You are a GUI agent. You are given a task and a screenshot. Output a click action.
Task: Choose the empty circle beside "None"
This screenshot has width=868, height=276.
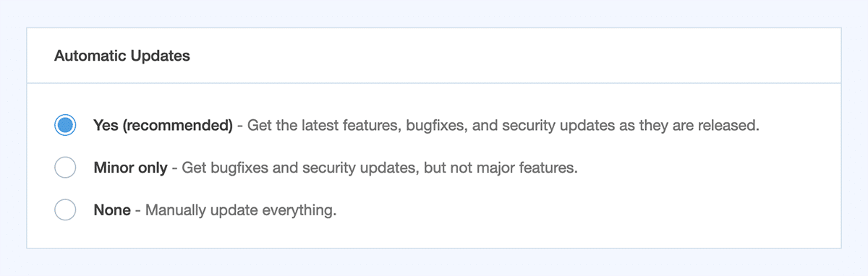pos(65,210)
